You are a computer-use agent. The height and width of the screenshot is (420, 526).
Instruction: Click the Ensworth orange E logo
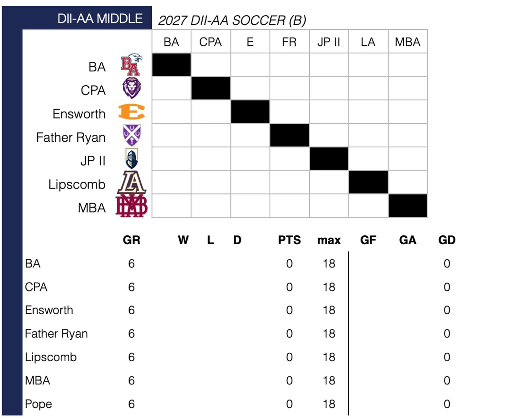point(131,112)
